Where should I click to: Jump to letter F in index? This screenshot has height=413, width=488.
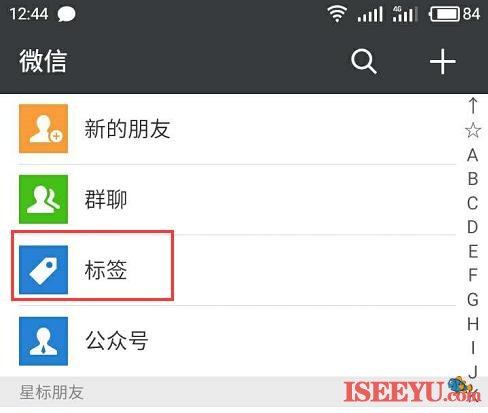pos(473,275)
